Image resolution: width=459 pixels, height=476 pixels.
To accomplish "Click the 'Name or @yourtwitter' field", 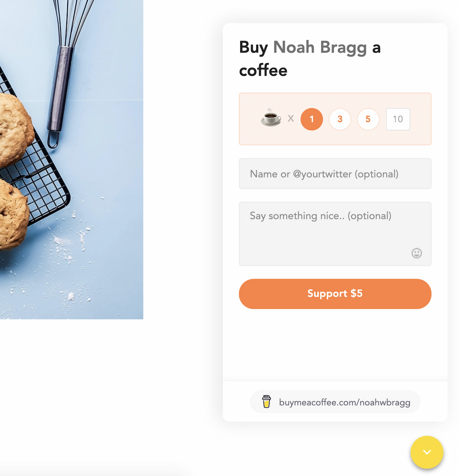I will (335, 174).
